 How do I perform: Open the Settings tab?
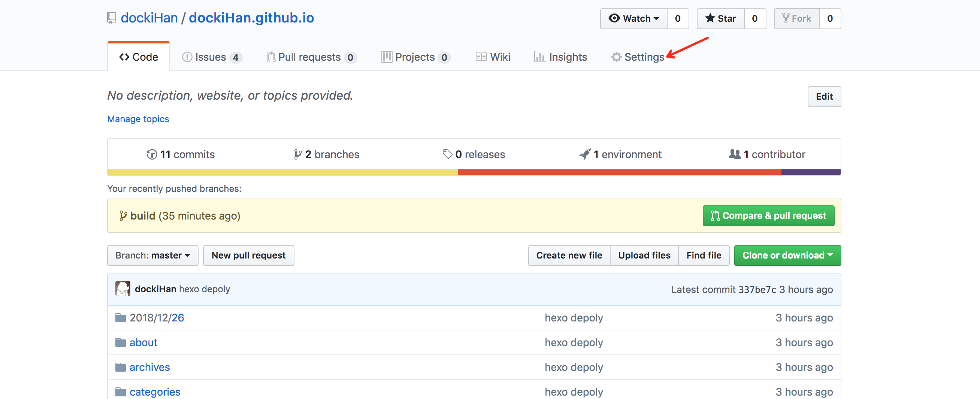pos(638,57)
